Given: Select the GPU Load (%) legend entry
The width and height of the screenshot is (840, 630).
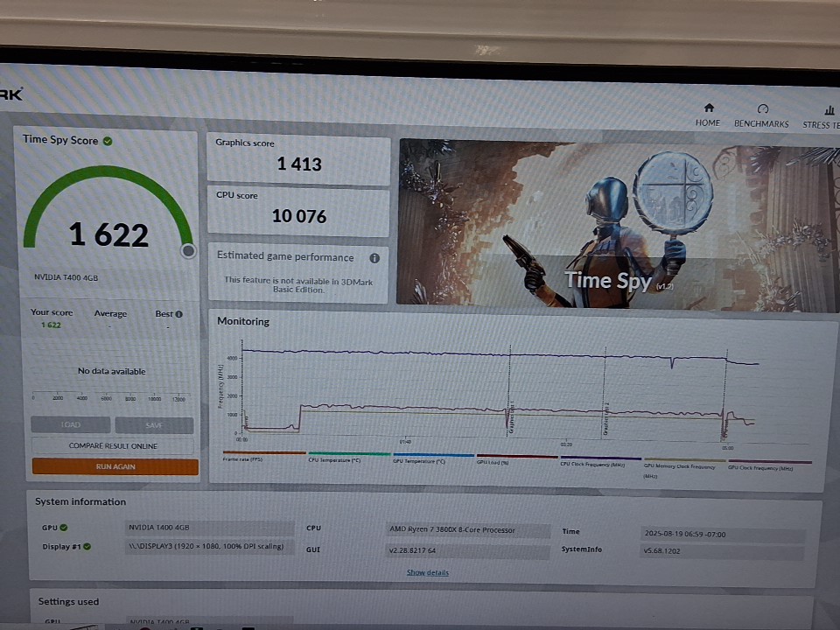Looking at the screenshot, I should [517, 459].
